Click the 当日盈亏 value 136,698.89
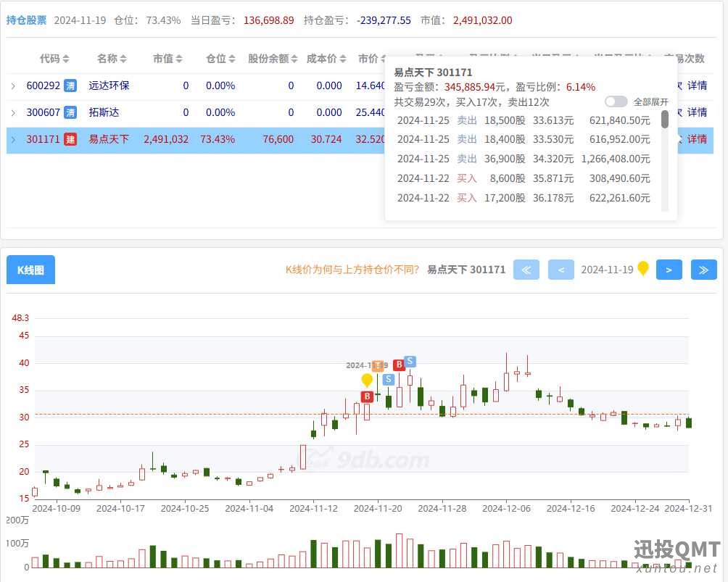Screen dimensions: 728x582 [269, 20]
